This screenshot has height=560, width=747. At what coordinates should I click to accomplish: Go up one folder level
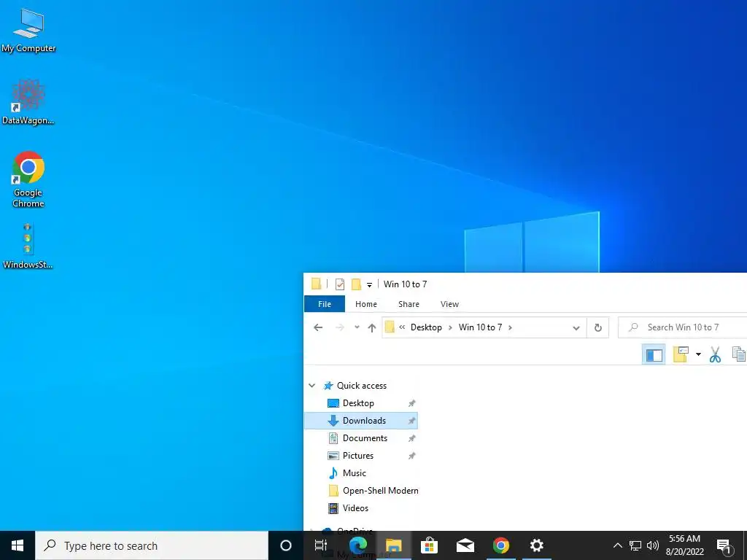click(x=372, y=327)
